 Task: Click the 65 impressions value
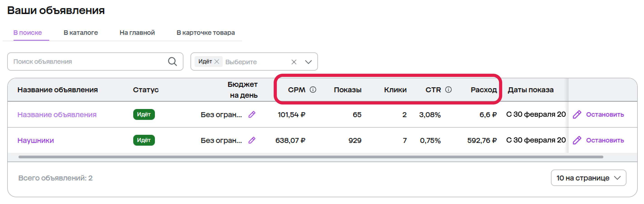coord(357,115)
